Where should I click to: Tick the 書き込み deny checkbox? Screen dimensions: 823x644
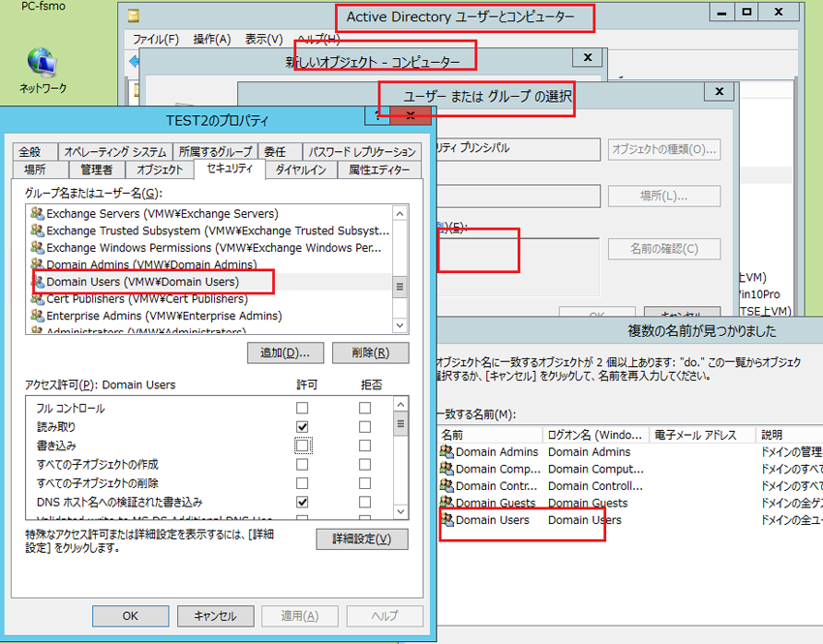(x=365, y=445)
